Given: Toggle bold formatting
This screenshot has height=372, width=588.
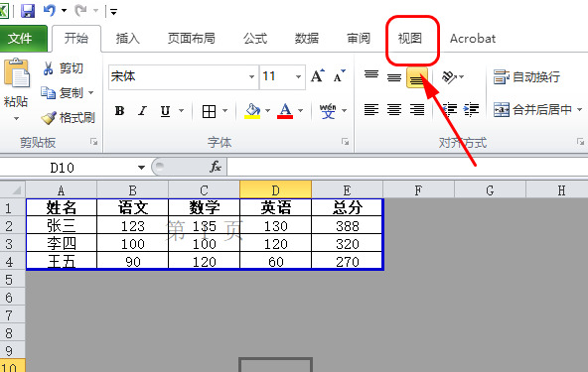Looking at the screenshot, I should point(119,111).
